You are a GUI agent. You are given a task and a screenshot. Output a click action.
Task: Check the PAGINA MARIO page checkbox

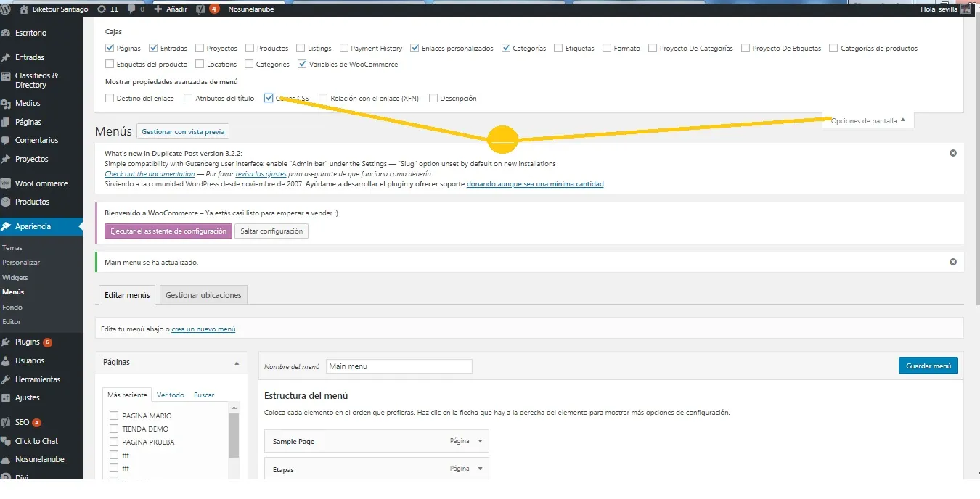(x=114, y=416)
